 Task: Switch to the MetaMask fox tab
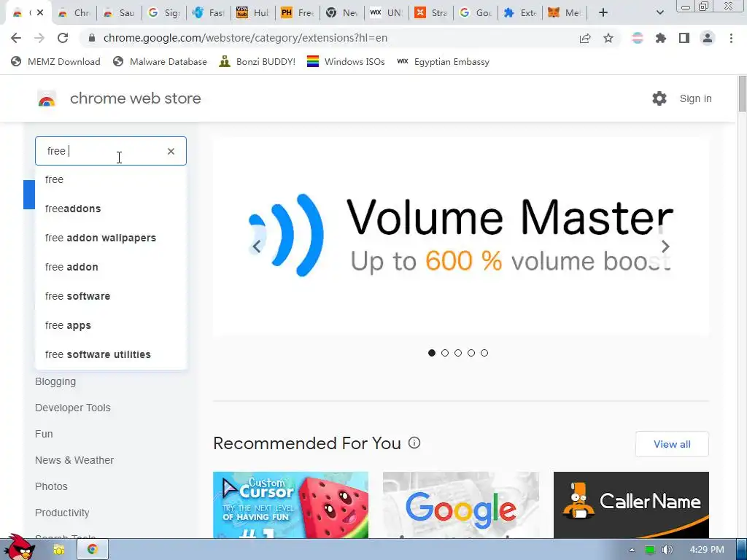pyautogui.click(x=564, y=13)
